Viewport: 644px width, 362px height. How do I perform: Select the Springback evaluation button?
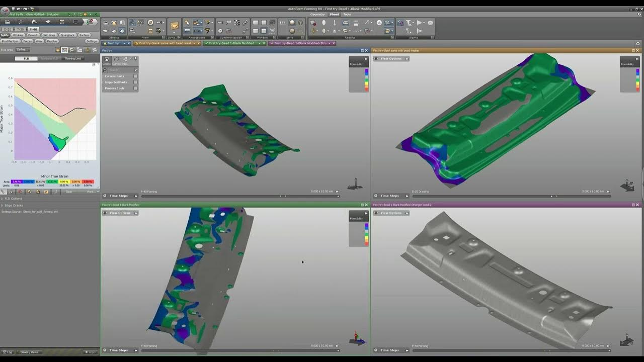[67, 35]
